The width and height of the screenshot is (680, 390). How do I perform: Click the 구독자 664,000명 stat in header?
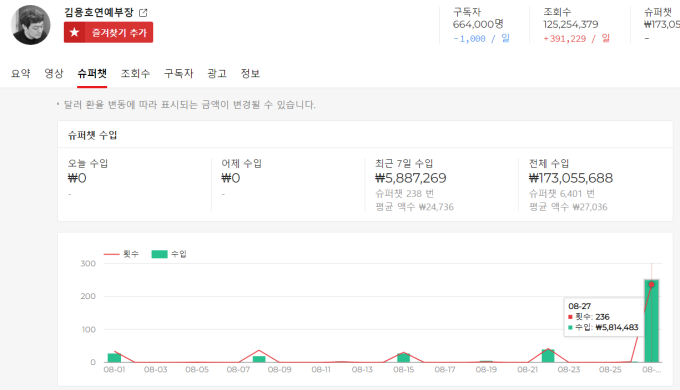point(478,24)
